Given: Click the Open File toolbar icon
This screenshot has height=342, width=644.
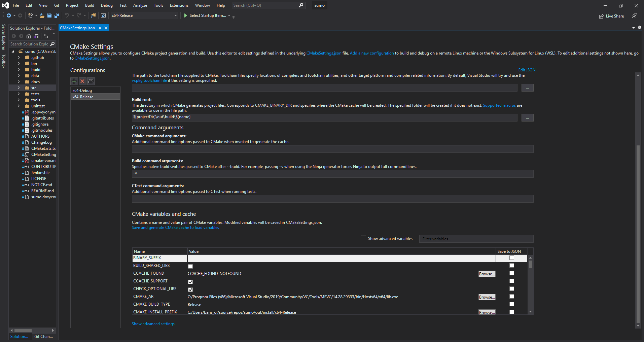Looking at the screenshot, I should [x=42, y=15].
